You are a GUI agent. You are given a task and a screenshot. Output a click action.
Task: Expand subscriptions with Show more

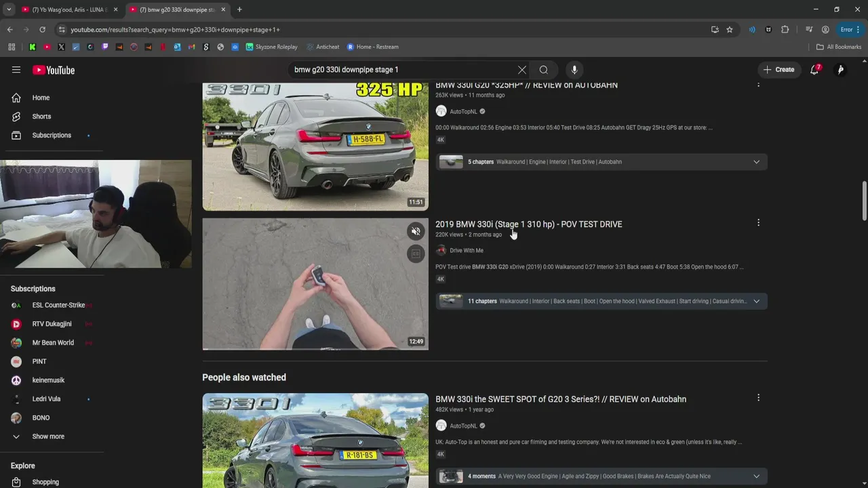[48, 436]
